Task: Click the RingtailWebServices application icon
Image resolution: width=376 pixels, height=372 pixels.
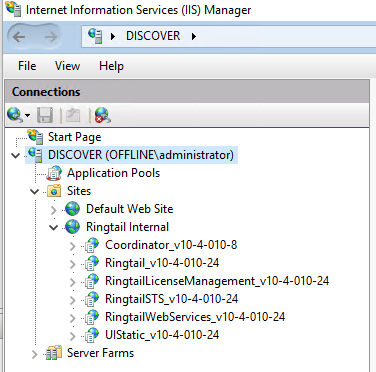Action: click(91, 317)
